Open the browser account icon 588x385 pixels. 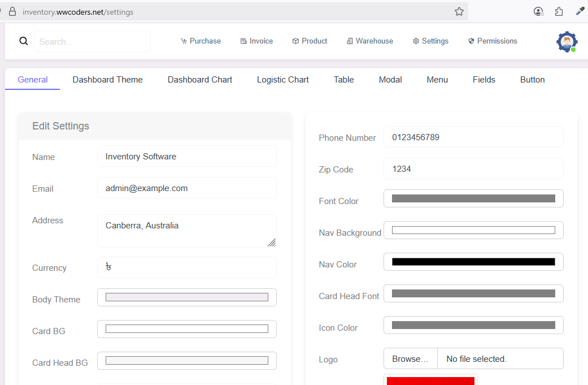tap(538, 12)
